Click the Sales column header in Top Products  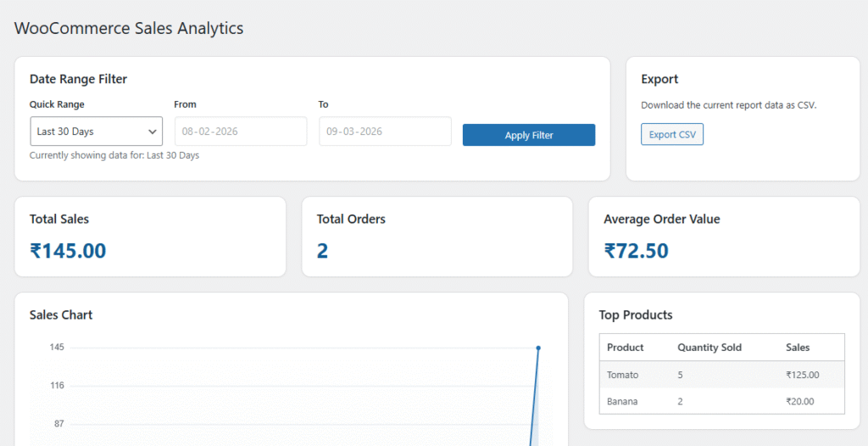pyautogui.click(x=798, y=348)
